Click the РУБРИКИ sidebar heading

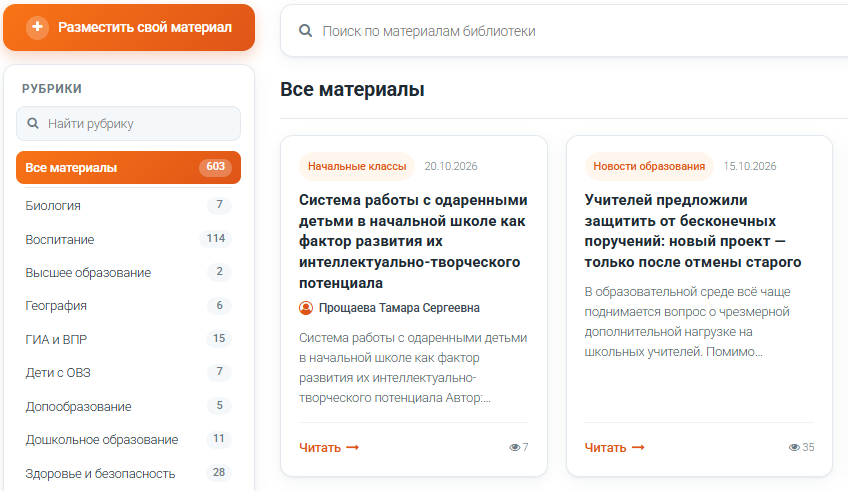(x=52, y=89)
